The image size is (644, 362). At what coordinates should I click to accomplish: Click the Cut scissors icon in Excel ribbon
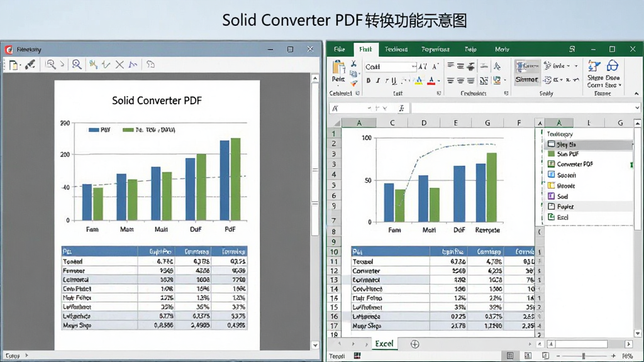(x=353, y=64)
